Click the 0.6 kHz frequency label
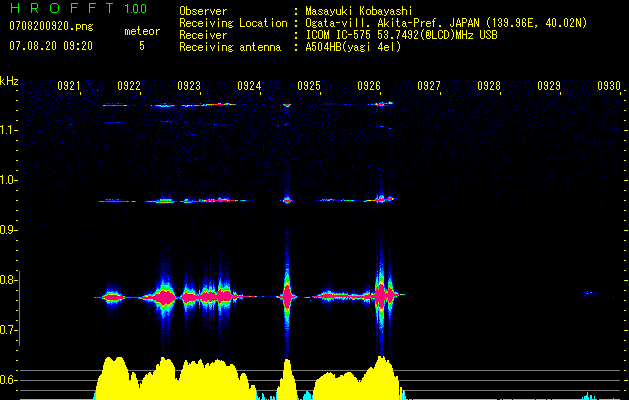 tap(8, 380)
